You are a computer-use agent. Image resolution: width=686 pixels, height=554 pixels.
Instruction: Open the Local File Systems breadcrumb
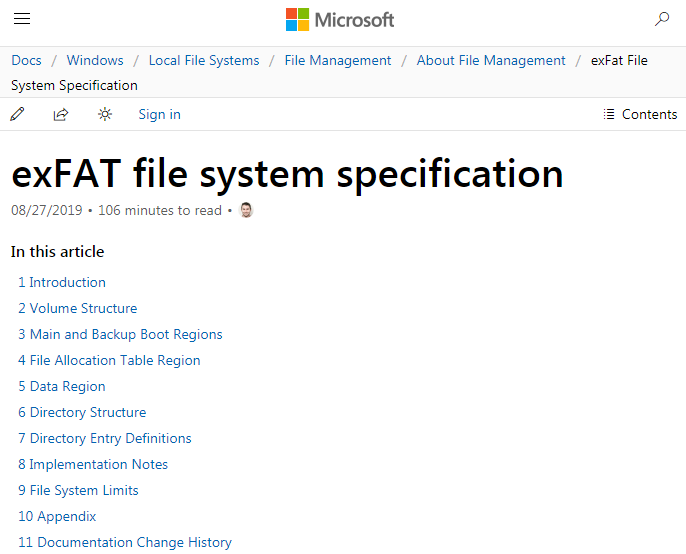(x=204, y=60)
